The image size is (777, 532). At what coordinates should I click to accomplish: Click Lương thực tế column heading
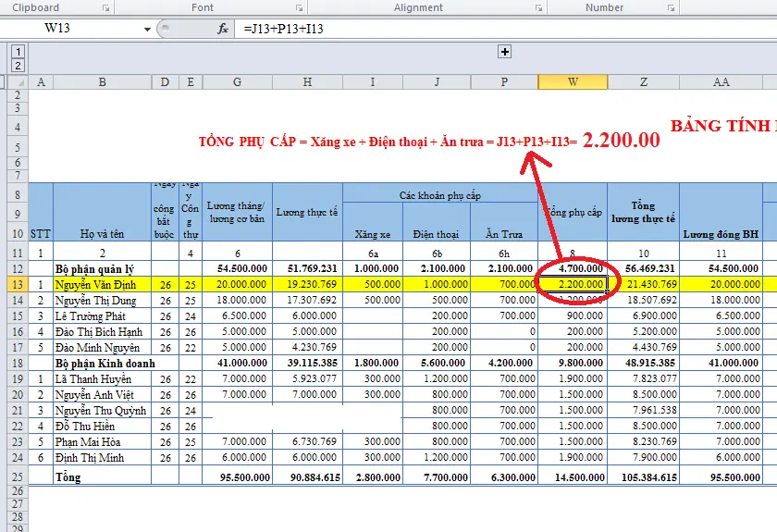[x=307, y=212]
